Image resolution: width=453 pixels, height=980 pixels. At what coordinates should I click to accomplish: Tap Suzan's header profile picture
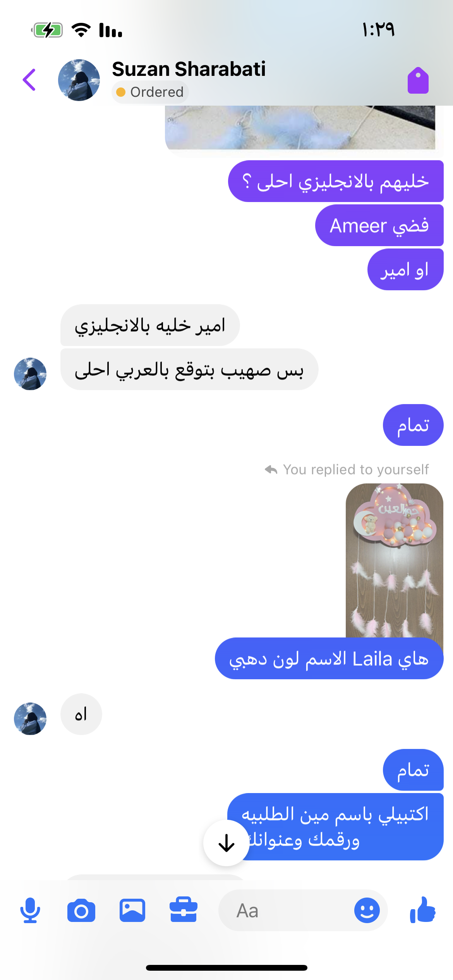[79, 80]
